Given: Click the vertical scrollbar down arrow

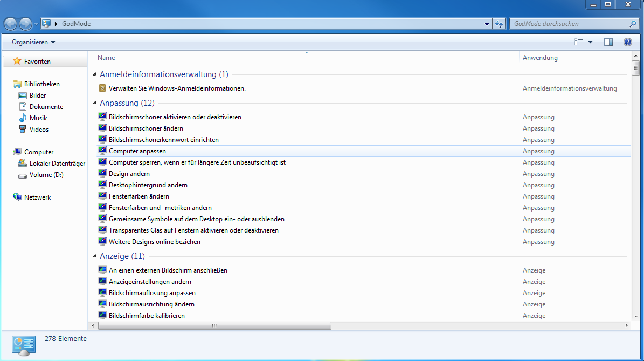Looking at the screenshot, I should click(636, 317).
